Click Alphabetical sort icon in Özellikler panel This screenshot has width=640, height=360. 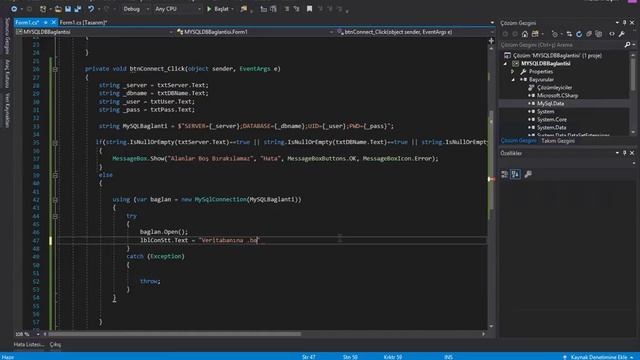coord(516,174)
